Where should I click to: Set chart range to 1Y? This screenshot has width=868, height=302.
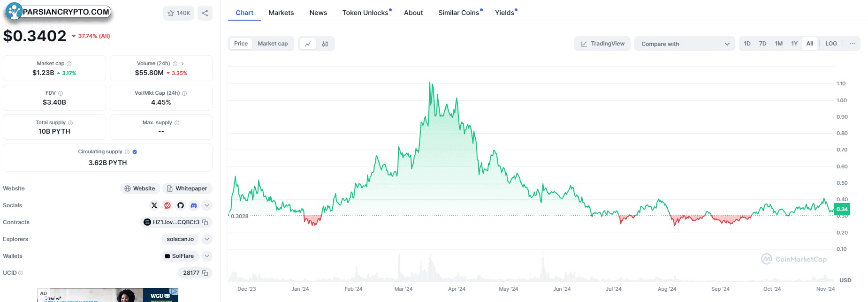(794, 44)
